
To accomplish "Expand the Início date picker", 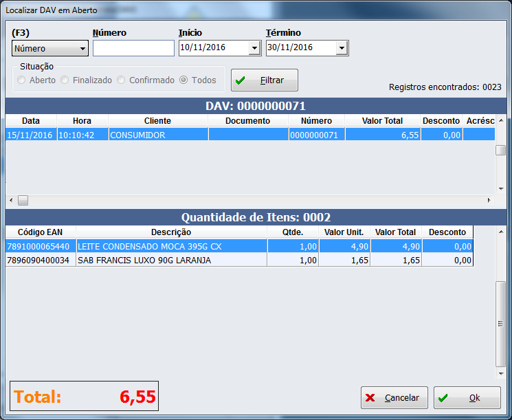I will point(254,48).
